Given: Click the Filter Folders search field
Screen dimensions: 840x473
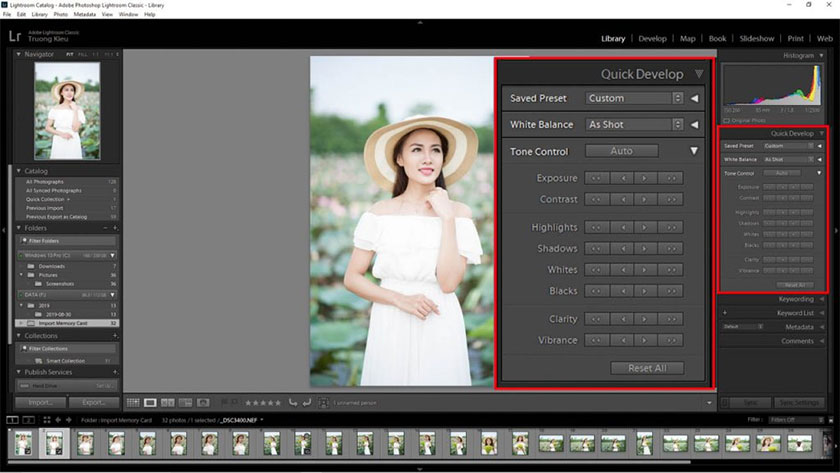Looking at the screenshot, I should (68, 241).
